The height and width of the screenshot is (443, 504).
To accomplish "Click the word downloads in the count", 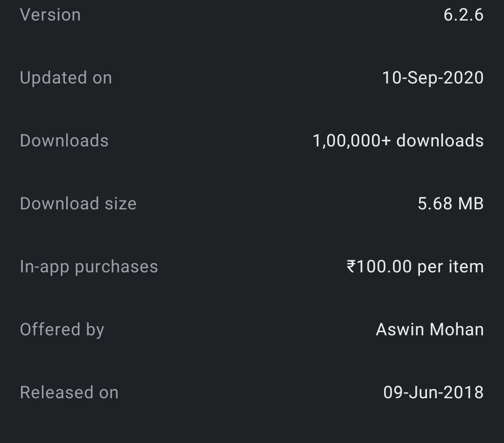I will [x=440, y=141].
